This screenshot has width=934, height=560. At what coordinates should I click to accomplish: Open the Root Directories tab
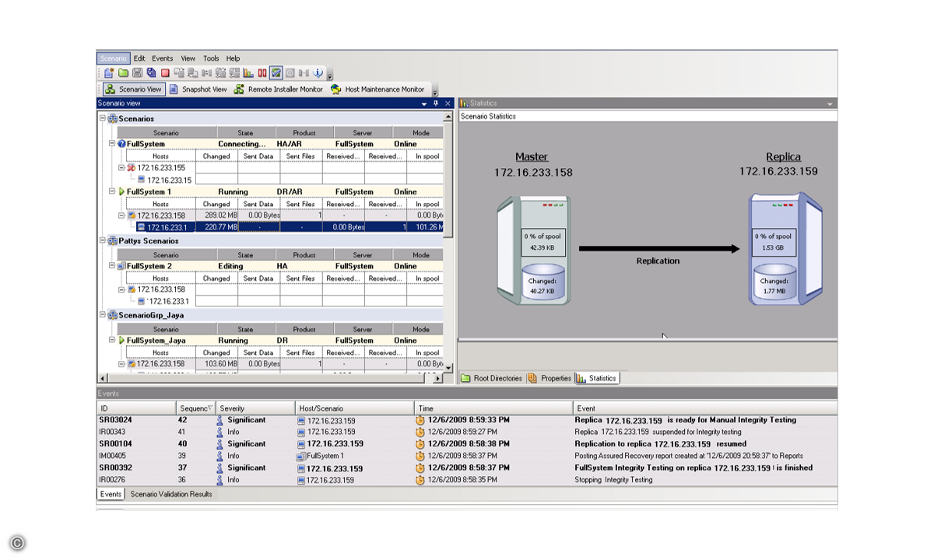[x=491, y=379]
